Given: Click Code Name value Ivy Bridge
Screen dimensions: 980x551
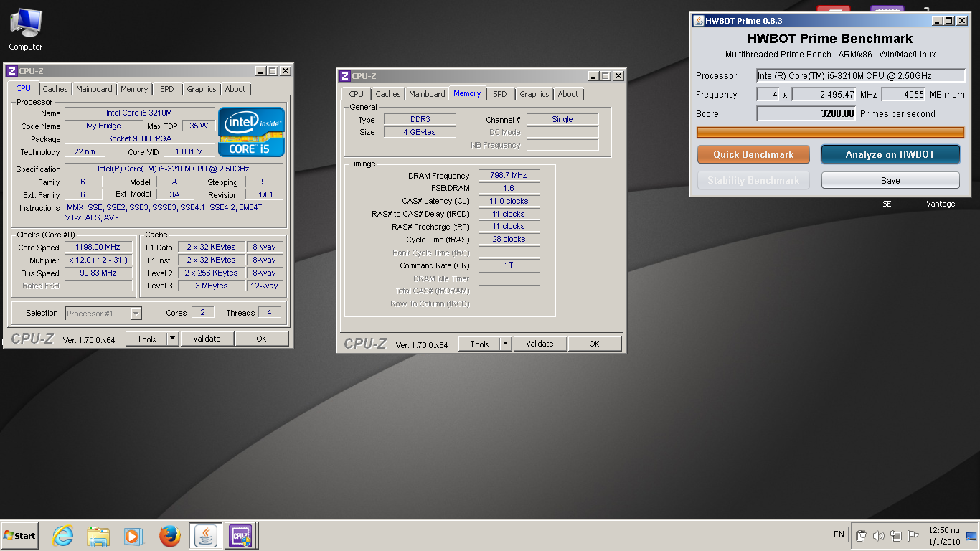Looking at the screenshot, I should (104, 126).
